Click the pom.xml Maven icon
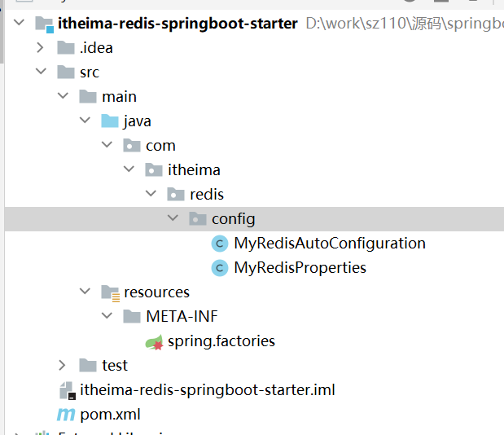This screenshot has width=504, height=435. coord(65,415)
